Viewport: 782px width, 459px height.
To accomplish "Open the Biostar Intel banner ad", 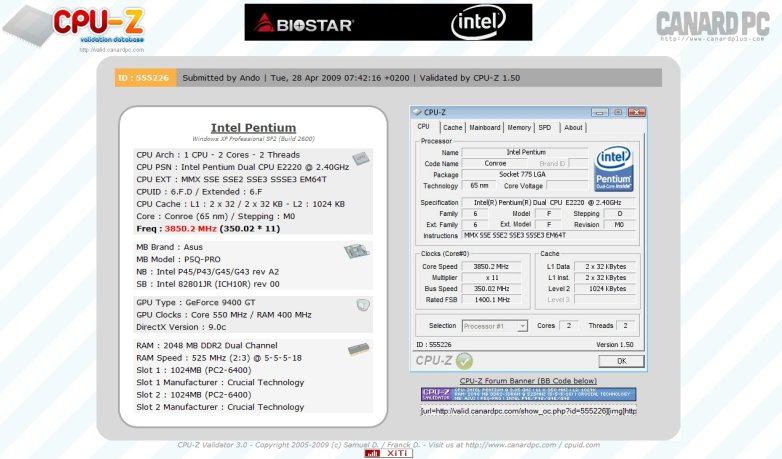I will tap(388, 22).
